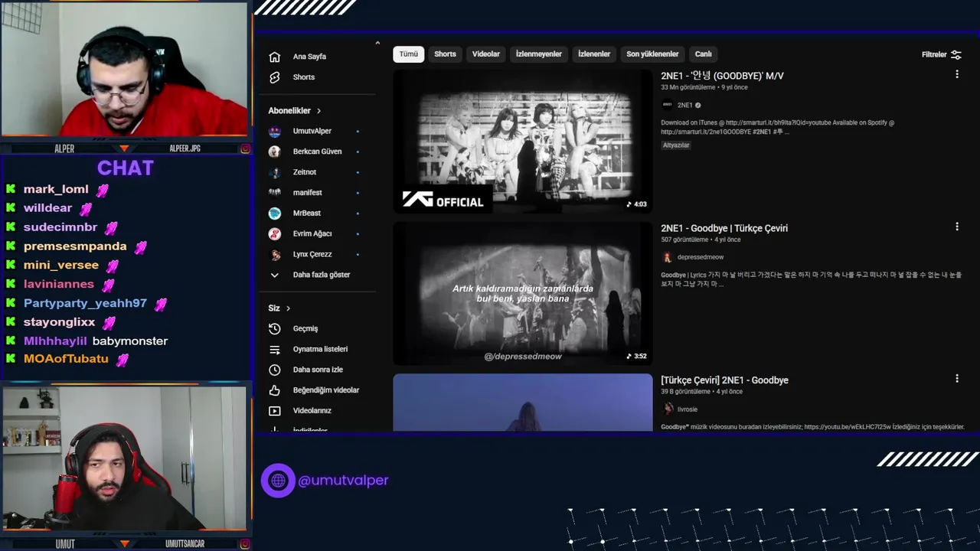980x551 pixels.
Task: Open the UmutvAlper channel avatar
Action: tap(275, 131)
